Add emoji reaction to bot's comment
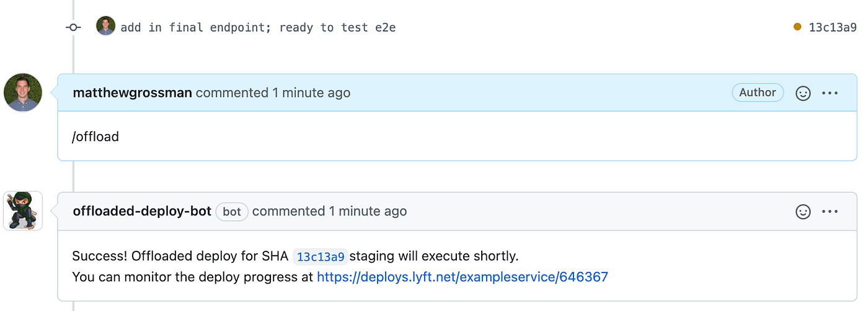 click(803, 212)
